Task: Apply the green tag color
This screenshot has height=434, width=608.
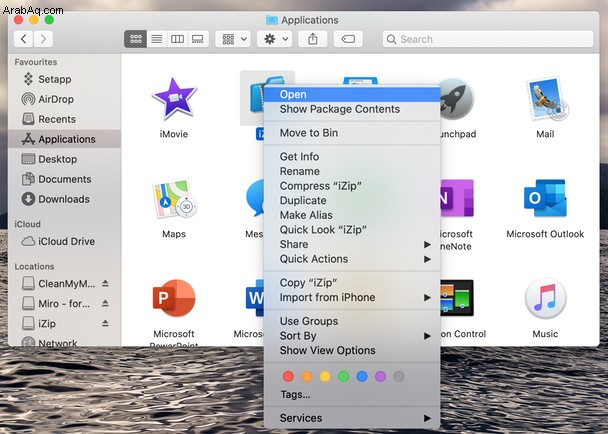Action: [344, 376]
